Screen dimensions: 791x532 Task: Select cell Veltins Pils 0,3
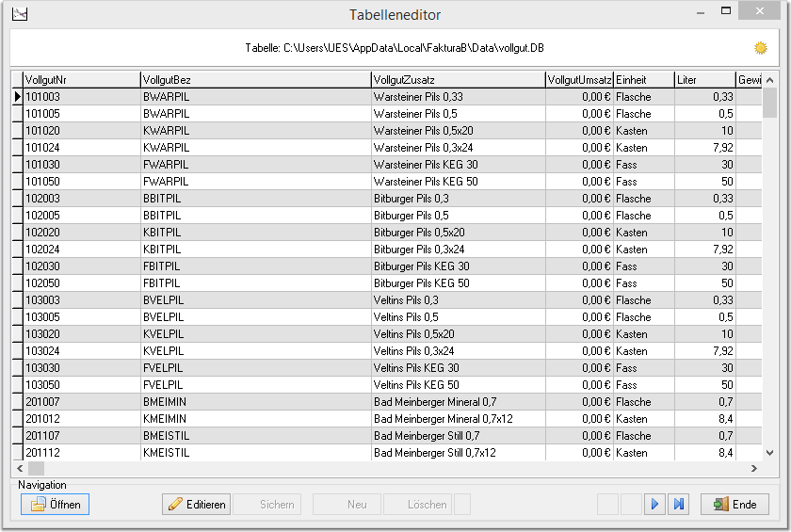pyautogui.click(x=459, y=300)
